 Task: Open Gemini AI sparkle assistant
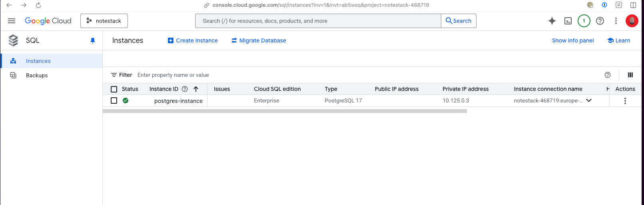point(552,21)
